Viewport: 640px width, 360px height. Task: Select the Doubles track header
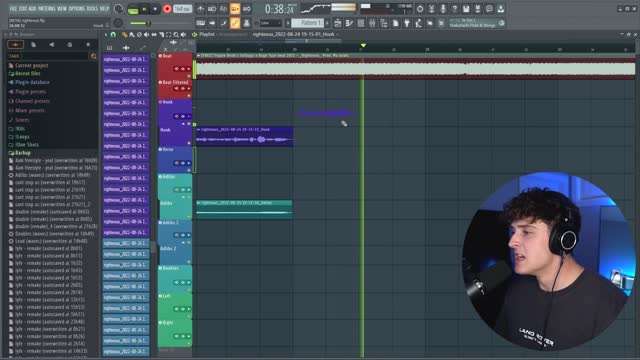coord(175,279)
